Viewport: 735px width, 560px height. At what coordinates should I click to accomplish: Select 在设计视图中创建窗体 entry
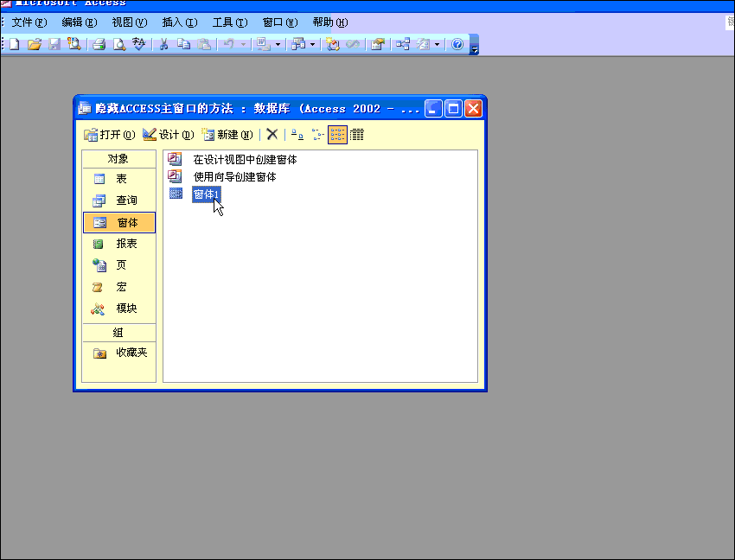tap(245, 160)
